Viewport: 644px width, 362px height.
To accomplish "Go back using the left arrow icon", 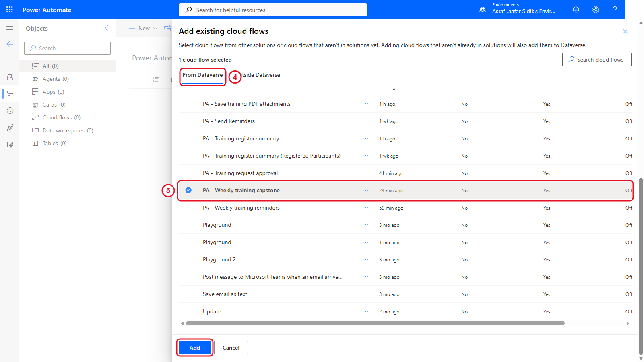I will [10, 44].
